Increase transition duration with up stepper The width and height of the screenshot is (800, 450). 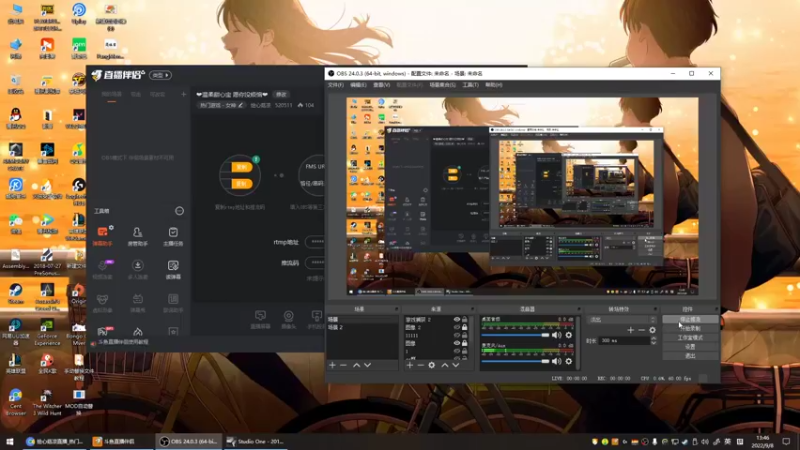654,338
